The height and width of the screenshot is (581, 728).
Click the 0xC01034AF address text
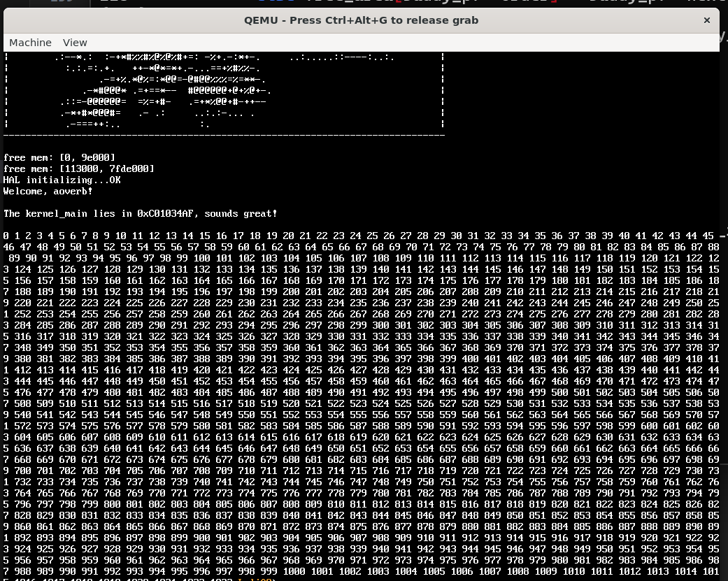click(166, 213)
